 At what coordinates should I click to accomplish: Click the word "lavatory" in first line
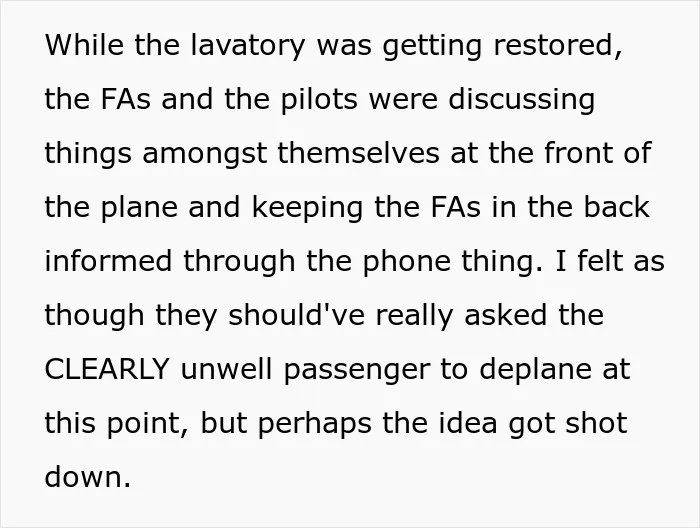point(248,46)
